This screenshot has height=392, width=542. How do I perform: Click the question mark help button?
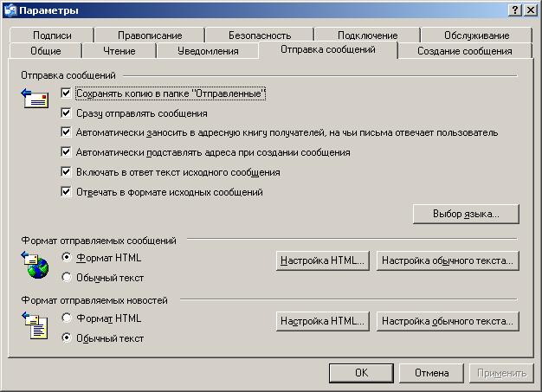(515, 10)
